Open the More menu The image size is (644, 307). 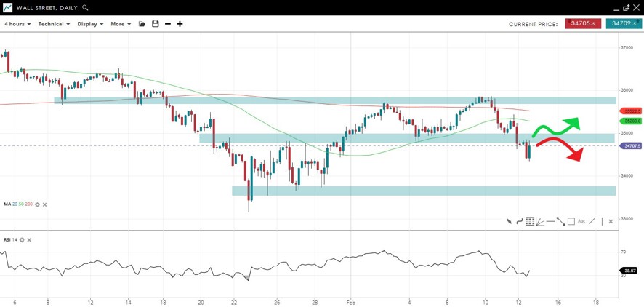pos(121,24)
